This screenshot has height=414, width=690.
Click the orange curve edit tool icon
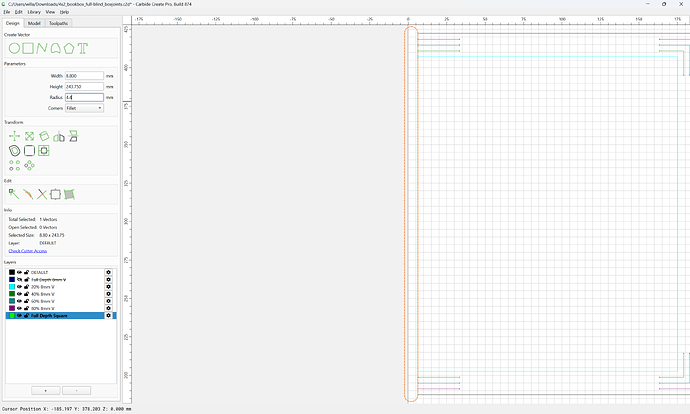pos(28,194)
